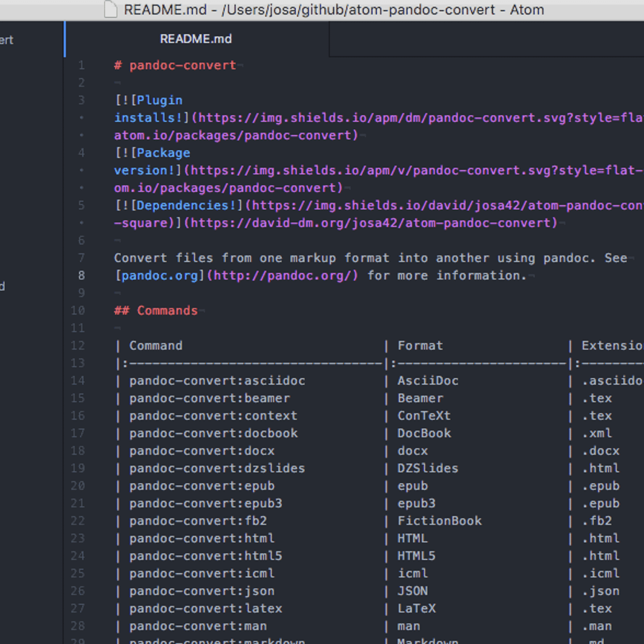This screenshot has height=644, width=644.
Task: Place cursor on pandoc-convert:asciidoc command
Action: pos(217,381)
